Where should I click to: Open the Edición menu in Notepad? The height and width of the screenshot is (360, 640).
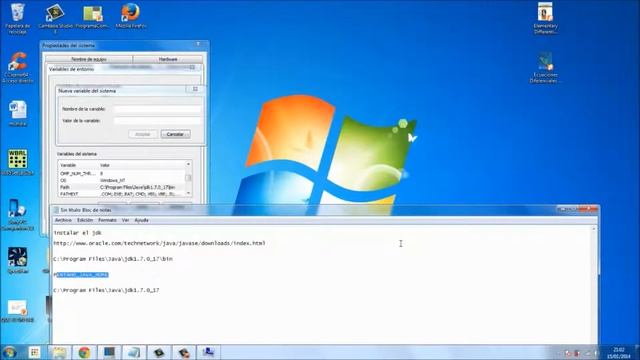(85, 220)
